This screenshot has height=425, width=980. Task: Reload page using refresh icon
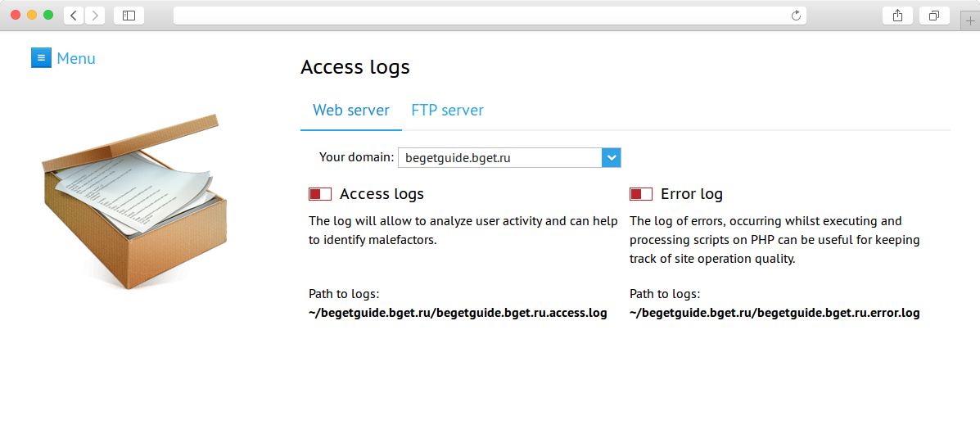point(796,16)
